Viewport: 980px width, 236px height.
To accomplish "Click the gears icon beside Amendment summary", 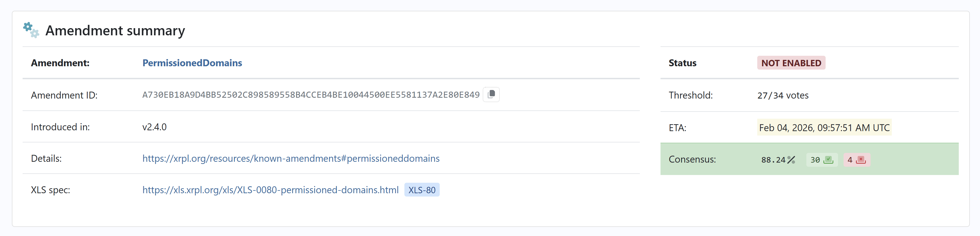I will [x=31, y=30].
